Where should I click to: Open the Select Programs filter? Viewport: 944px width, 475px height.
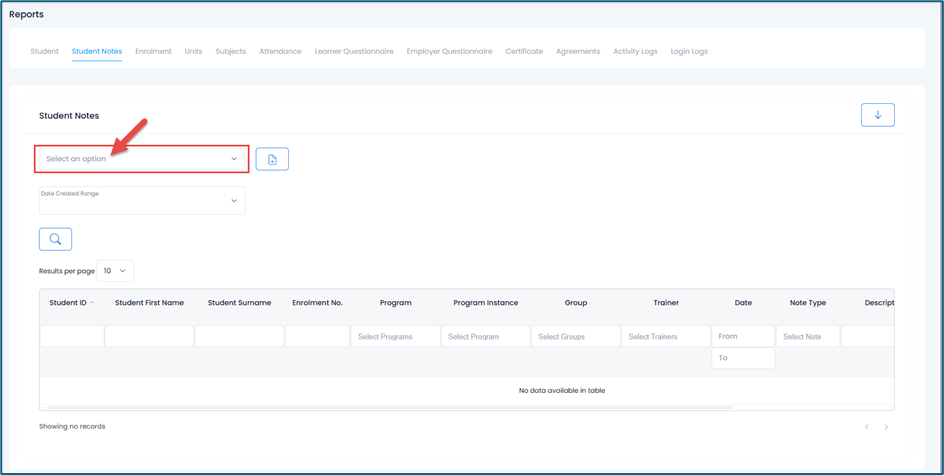395,337
